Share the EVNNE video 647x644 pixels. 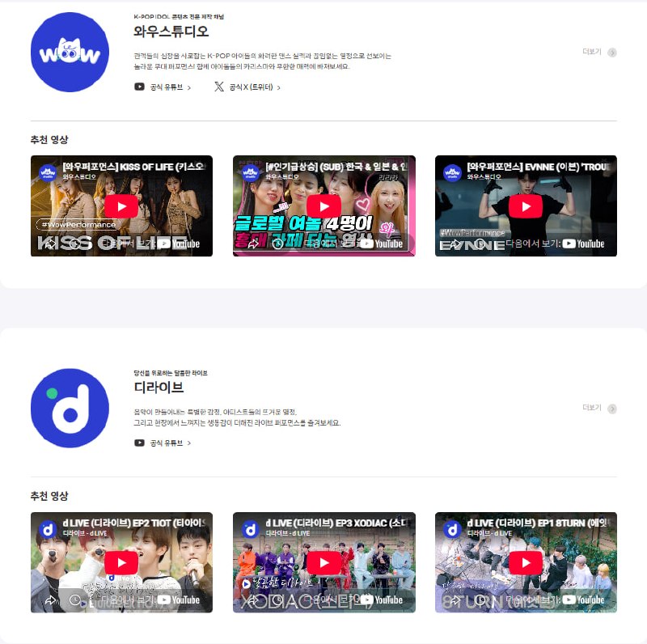455,244
